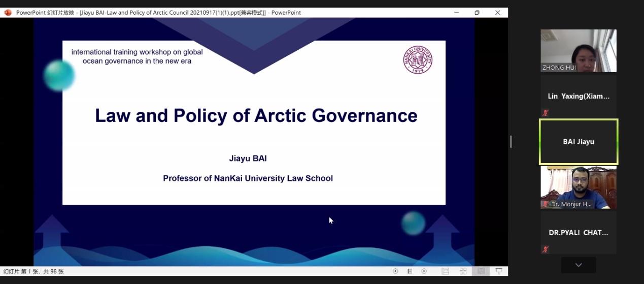
Task: Open Slide Sorter view icon
Action: [463, 271]
